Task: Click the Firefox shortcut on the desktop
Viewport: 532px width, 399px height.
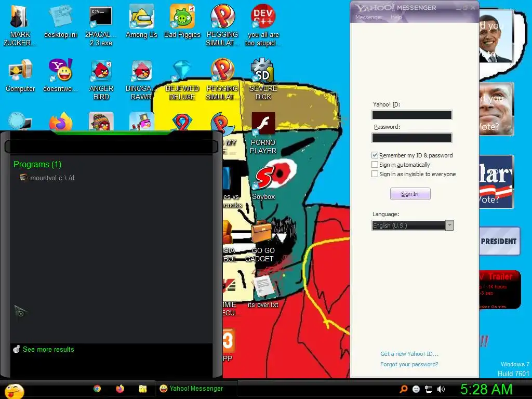Action: pos(60,122)
